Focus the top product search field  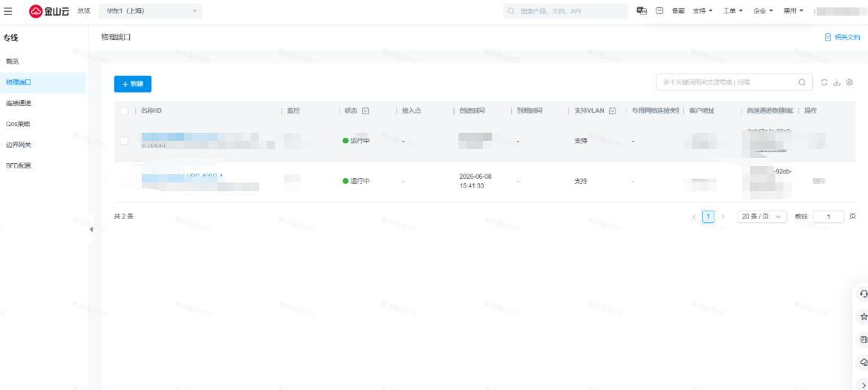coord(565,11)
